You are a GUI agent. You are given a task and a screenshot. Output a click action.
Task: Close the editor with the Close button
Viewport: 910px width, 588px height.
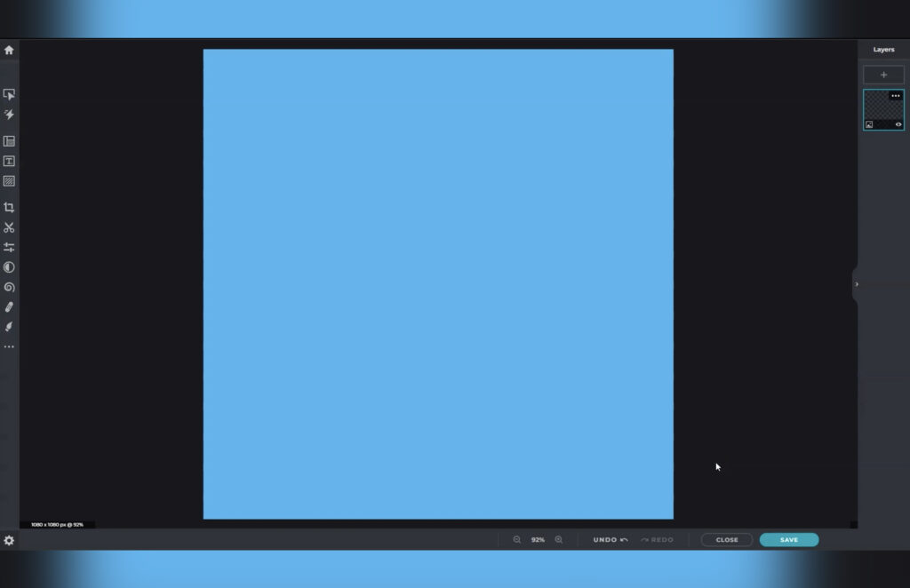tap(727, 539)
